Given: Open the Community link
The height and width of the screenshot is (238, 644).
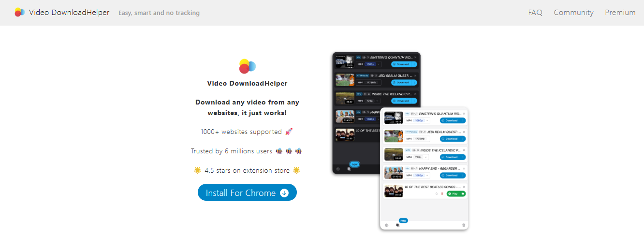Looking at the screenshot, I should pyautogui.click(x=573, y=13).
